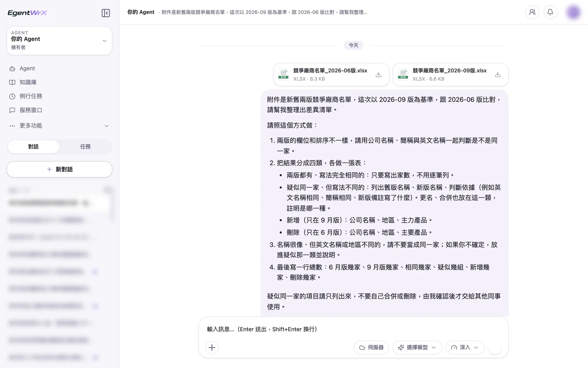Screen dimensions: 588x368
Task: Click the attachment plus icon
Action: (x=212, y=347)
